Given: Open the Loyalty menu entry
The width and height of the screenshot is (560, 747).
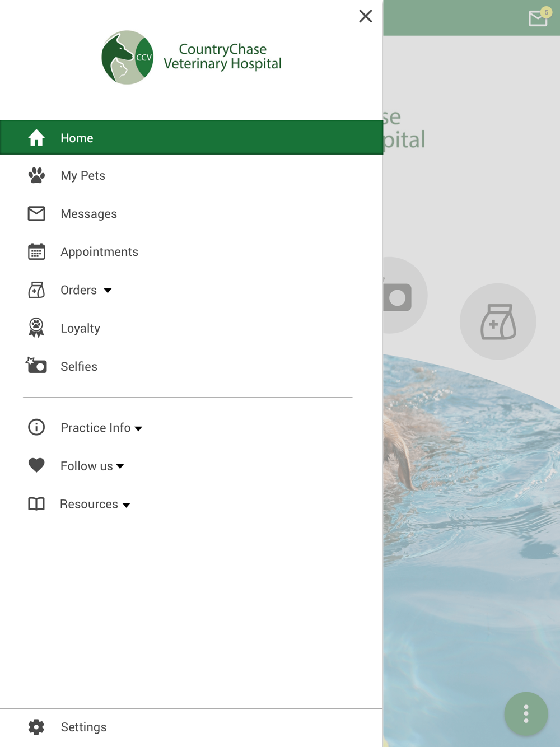Looking at the screenshot, I should [x=80, y=328].
